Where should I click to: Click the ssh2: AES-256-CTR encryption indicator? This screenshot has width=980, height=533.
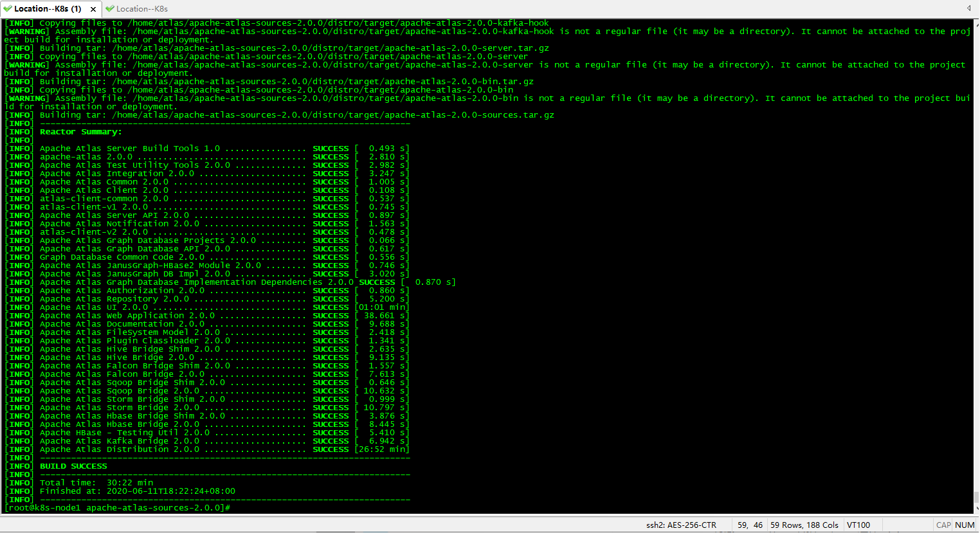680,525
